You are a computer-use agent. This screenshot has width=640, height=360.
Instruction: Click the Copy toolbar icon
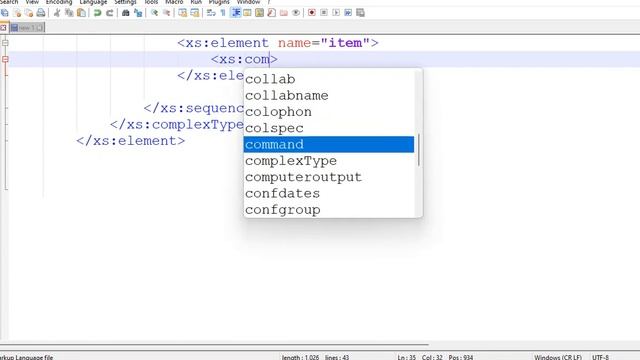click(69, 13)
